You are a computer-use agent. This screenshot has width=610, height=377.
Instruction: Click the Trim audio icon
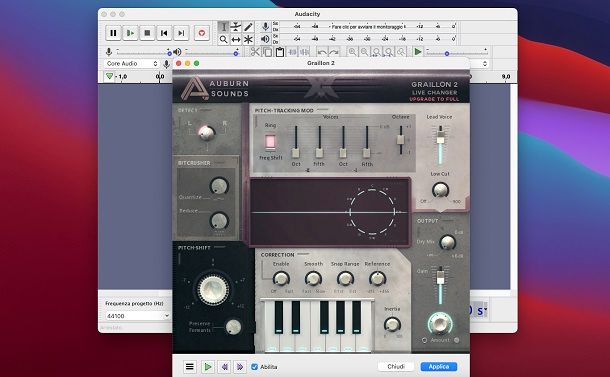point(293,52)
